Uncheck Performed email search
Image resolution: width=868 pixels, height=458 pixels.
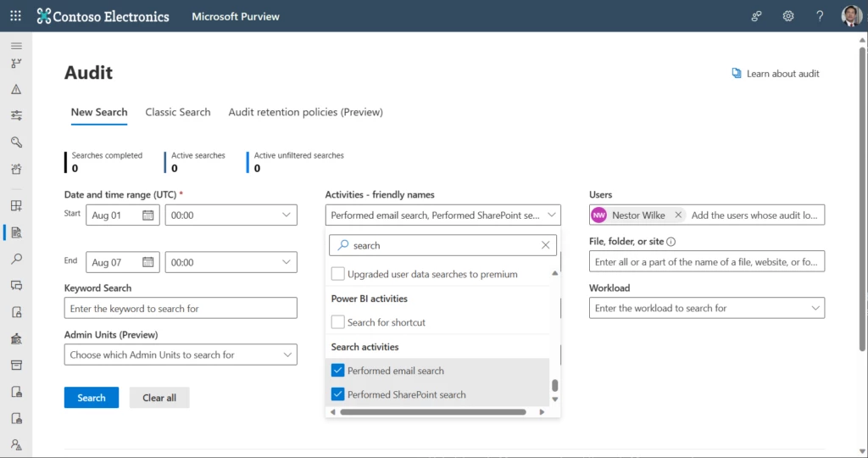337,370
